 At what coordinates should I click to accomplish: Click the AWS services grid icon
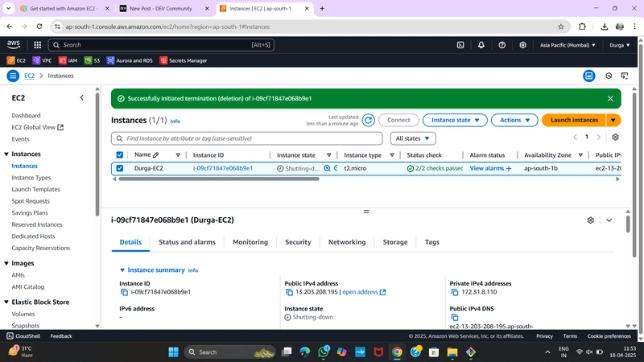(37, 45)
